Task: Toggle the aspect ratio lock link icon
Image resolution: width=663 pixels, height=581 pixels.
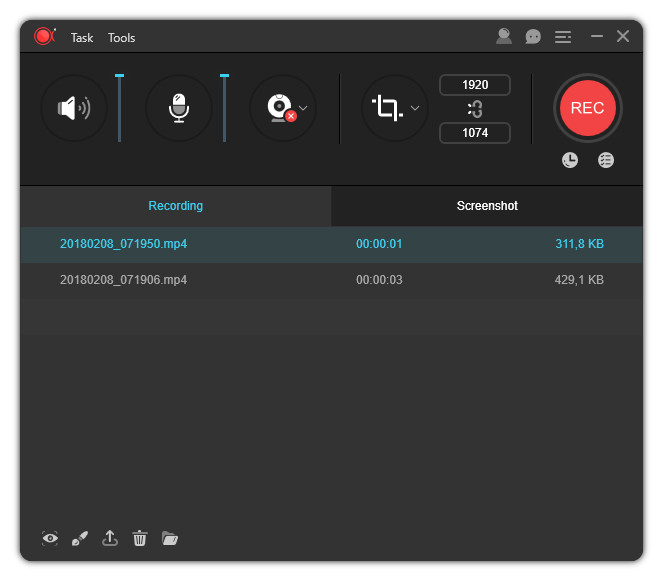Action: [475, 109]
